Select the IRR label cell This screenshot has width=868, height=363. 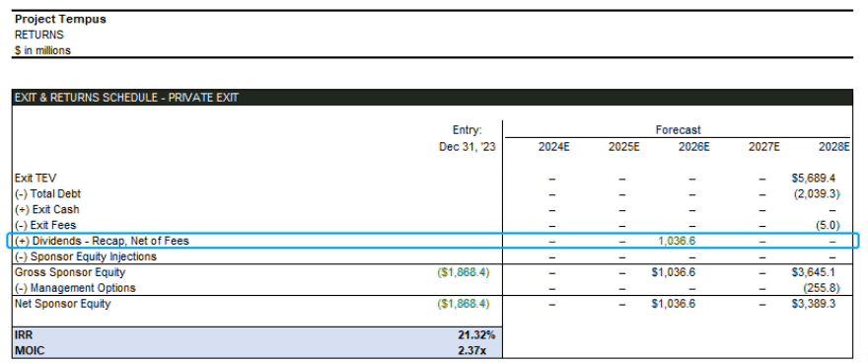tap(25, 335)
